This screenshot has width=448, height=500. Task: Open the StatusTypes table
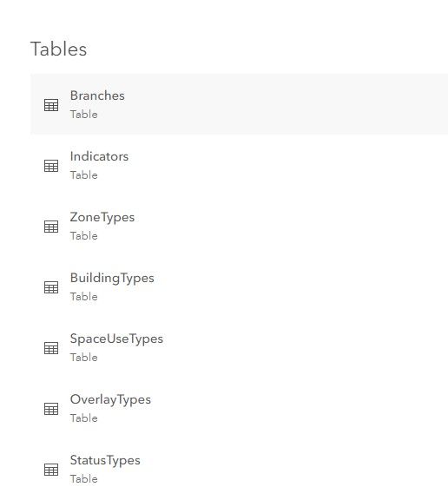[105, 460]
